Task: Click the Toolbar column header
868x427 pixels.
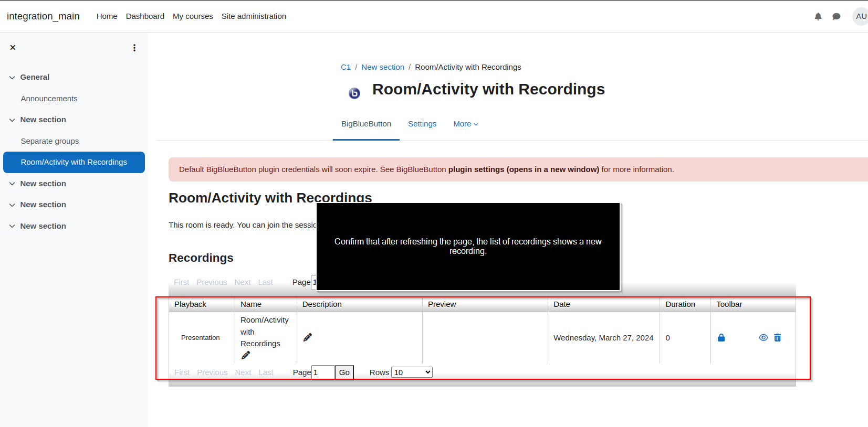Action: click(729, 304)
